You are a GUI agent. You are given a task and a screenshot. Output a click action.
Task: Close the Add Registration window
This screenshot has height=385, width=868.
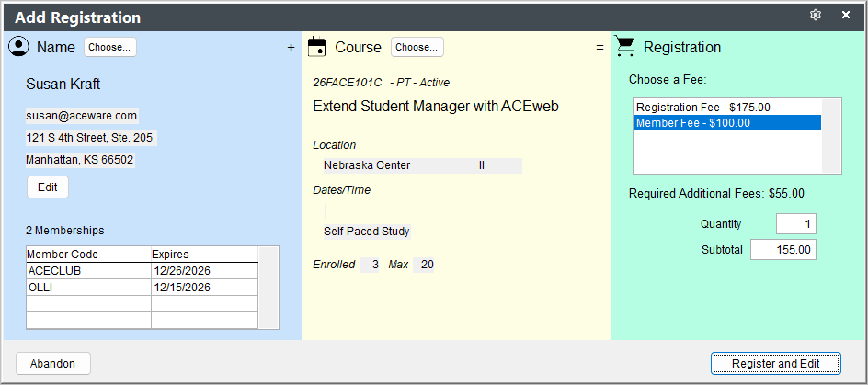tap(846, 16)
